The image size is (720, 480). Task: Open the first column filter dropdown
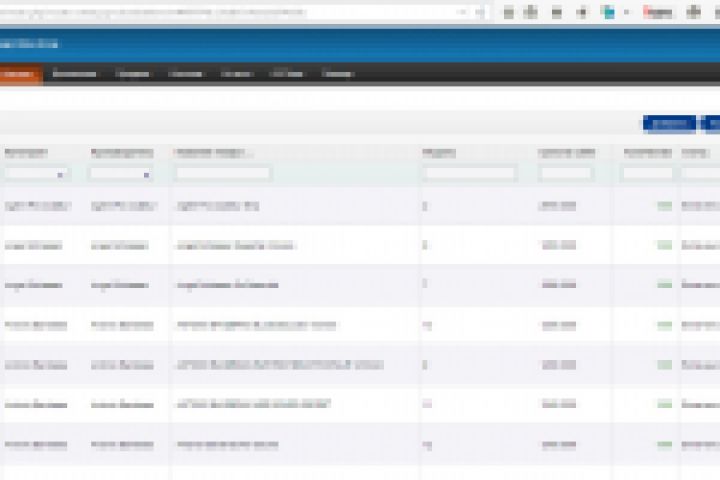(x=37, y=174)
